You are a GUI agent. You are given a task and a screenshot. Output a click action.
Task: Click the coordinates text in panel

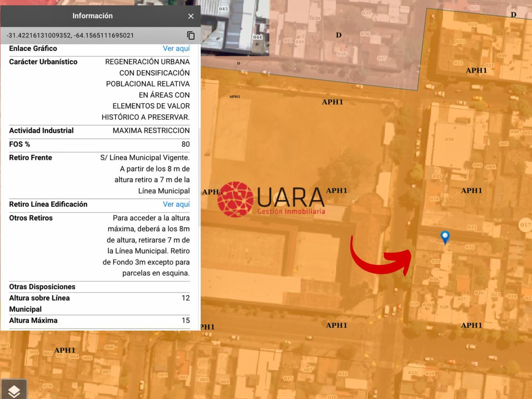point(70,35)
